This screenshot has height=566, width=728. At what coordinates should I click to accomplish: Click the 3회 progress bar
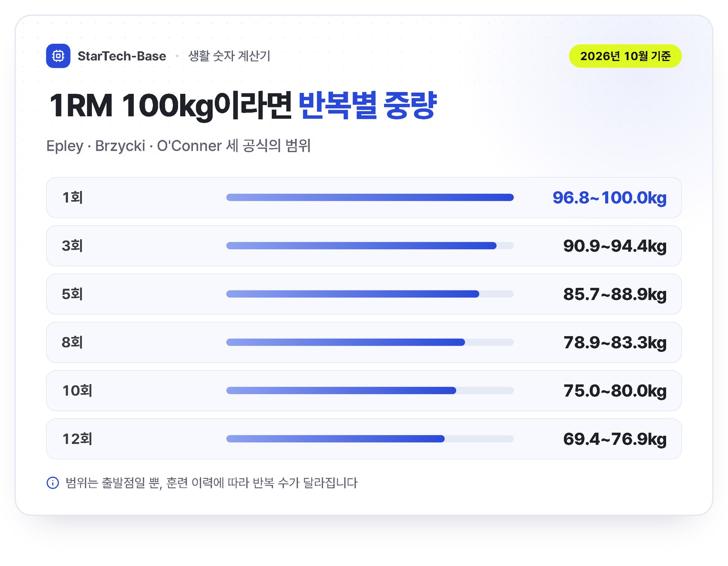(370, 246)
